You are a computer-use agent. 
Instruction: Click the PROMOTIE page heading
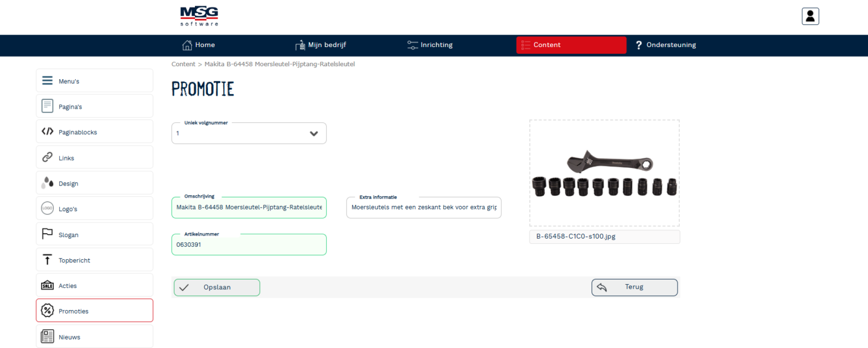click(202, 89)
